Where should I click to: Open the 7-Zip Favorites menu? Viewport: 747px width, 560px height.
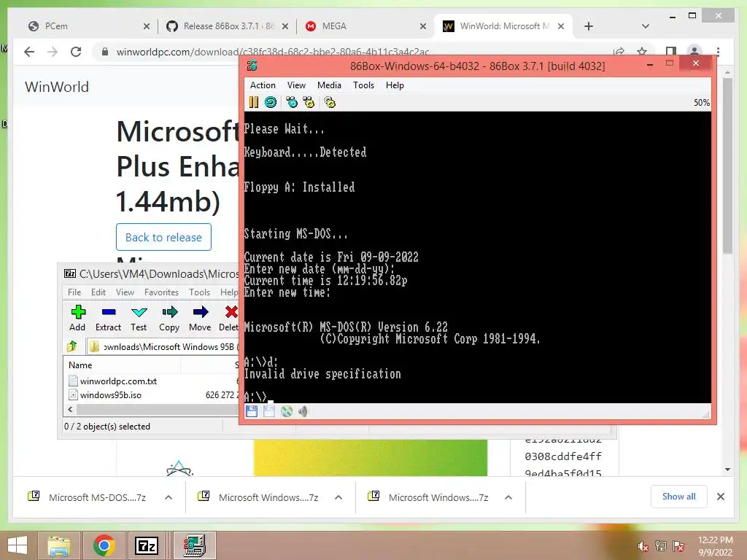[161, 292]
